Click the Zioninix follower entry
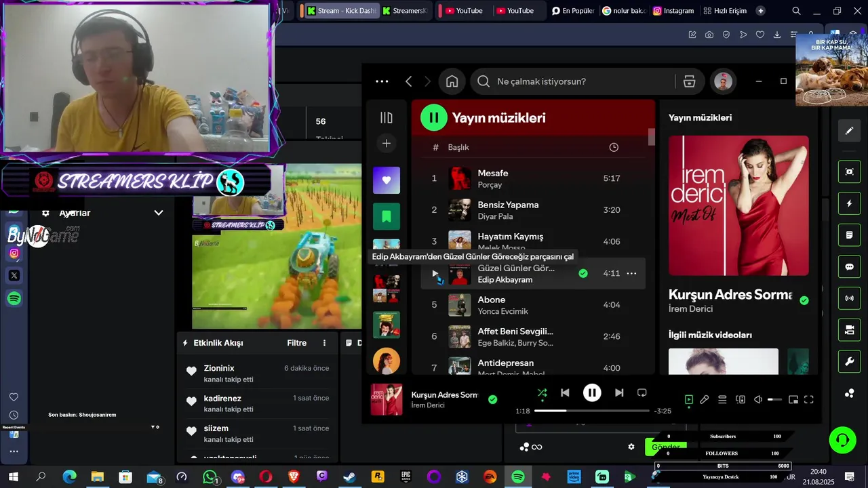868x488 pixels. (x=257, y=373)
